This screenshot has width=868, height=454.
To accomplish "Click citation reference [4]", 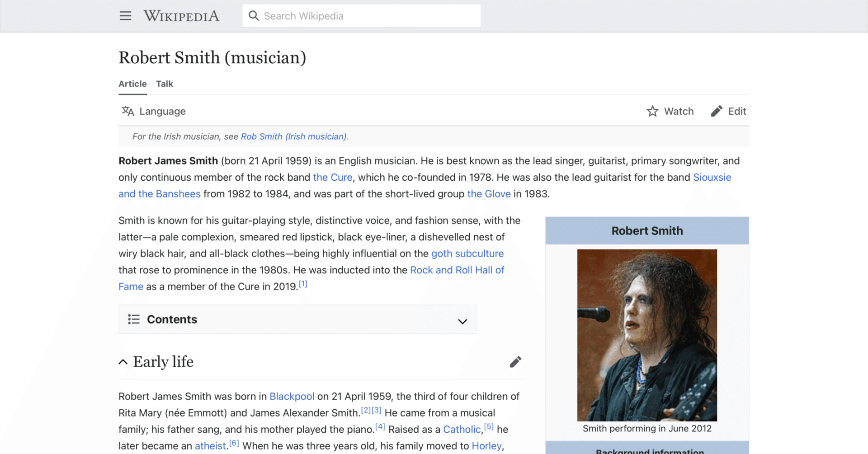I will point(380,426).
